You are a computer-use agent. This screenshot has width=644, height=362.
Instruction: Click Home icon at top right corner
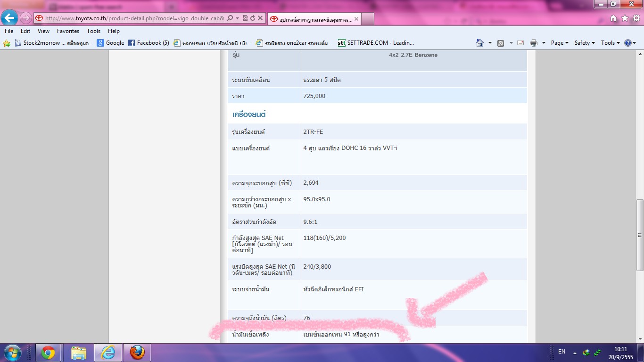tap(613, 18)
